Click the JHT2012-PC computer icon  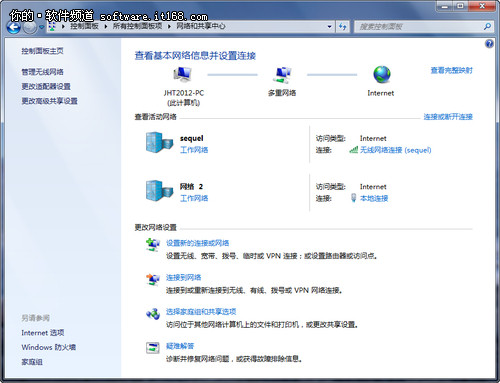click(182, 74)
